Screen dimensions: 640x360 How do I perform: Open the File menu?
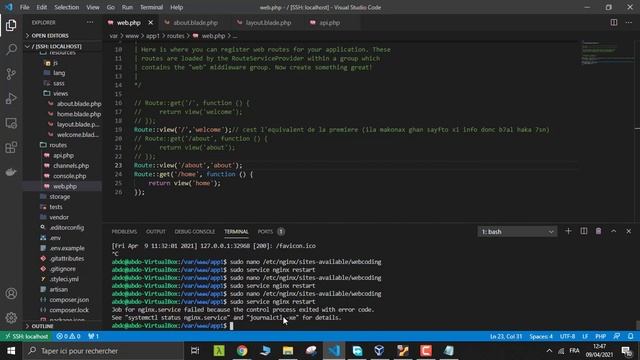(x=24, y=7)
